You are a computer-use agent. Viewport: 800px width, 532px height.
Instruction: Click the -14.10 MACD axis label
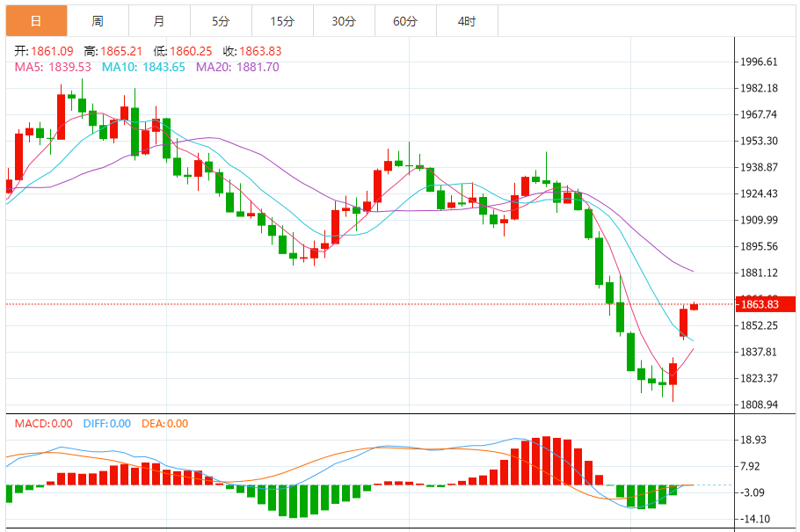pyautogui.click(x=754, y=519)
